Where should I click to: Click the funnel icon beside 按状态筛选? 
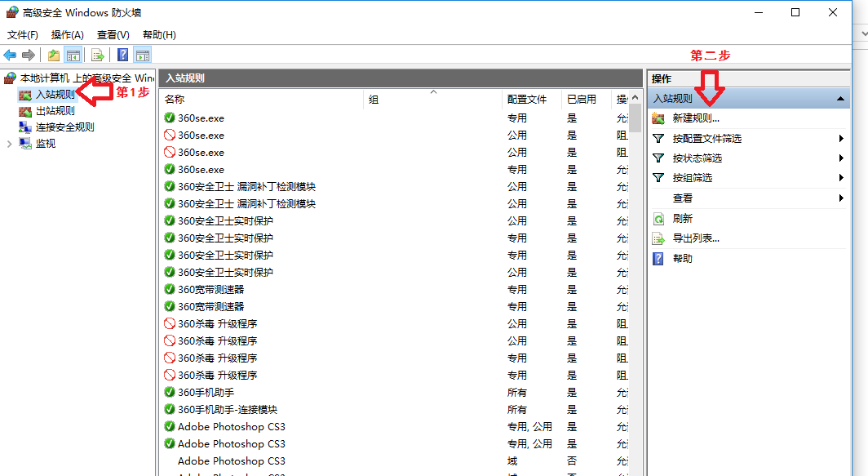pyautogui.click(x=658, y=158)
